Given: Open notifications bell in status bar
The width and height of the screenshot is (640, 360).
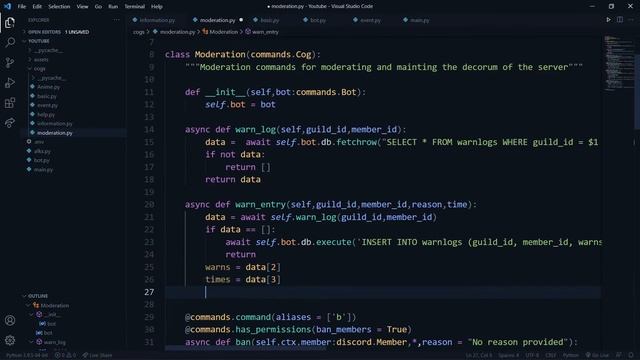Looking at the screenshot, I should (x=631, y=355).
